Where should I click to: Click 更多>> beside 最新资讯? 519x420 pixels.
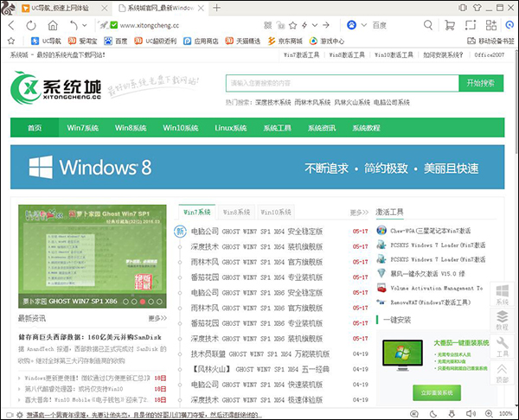point(157,318)
